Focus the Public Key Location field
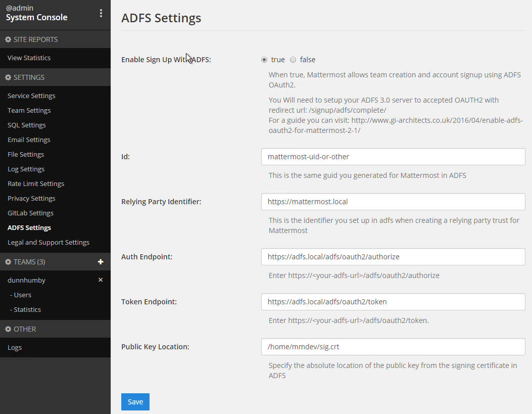This screenshot has height=414, width=532. tap(393, 347)
